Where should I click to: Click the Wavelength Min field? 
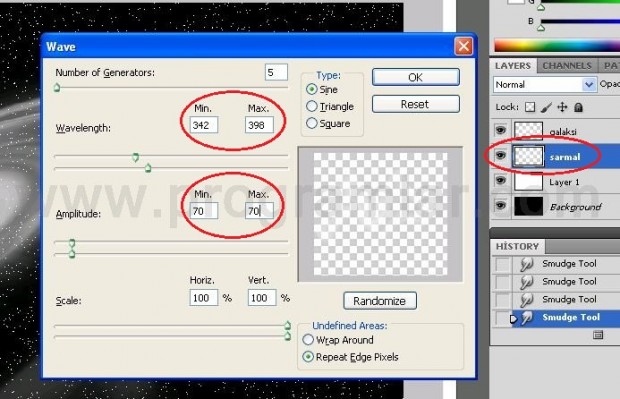(x=203, y=125)
